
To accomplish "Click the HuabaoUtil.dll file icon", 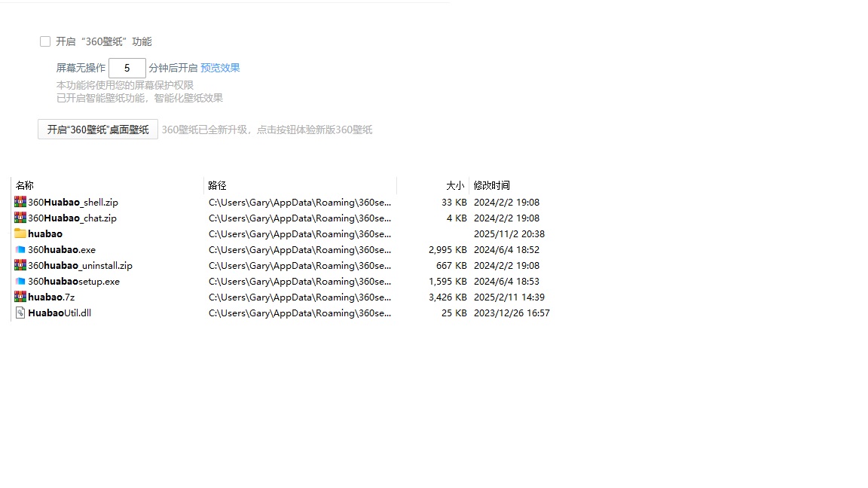I will [x=20, y=313].
